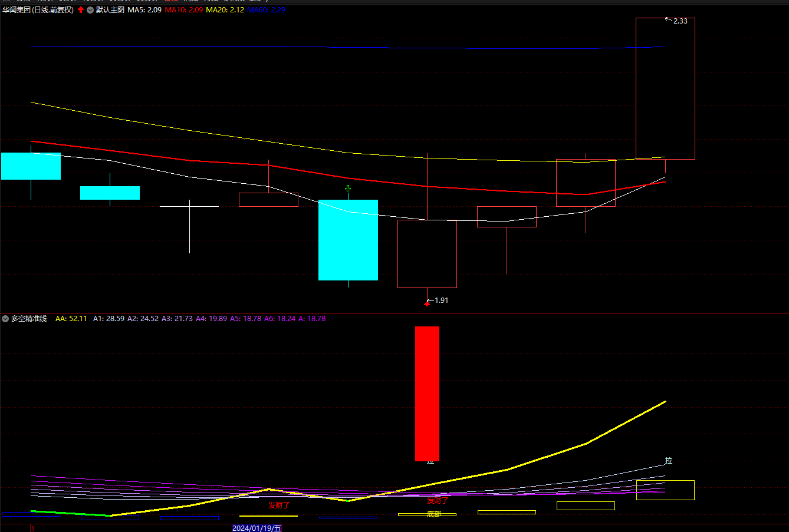The height and width of the screenshot is (532, 789).
Task: Click the 底部 label in indicator panel
Action: click(434, 514)
